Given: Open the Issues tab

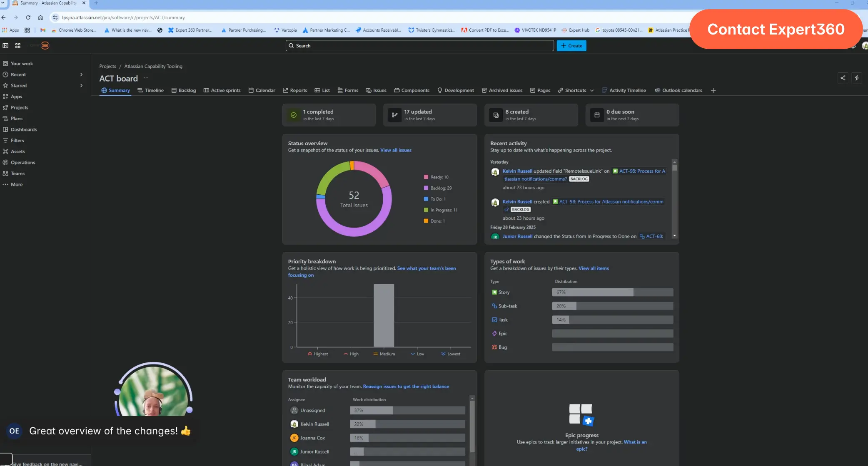Looking at the screenshot, I should pos(376,90).
